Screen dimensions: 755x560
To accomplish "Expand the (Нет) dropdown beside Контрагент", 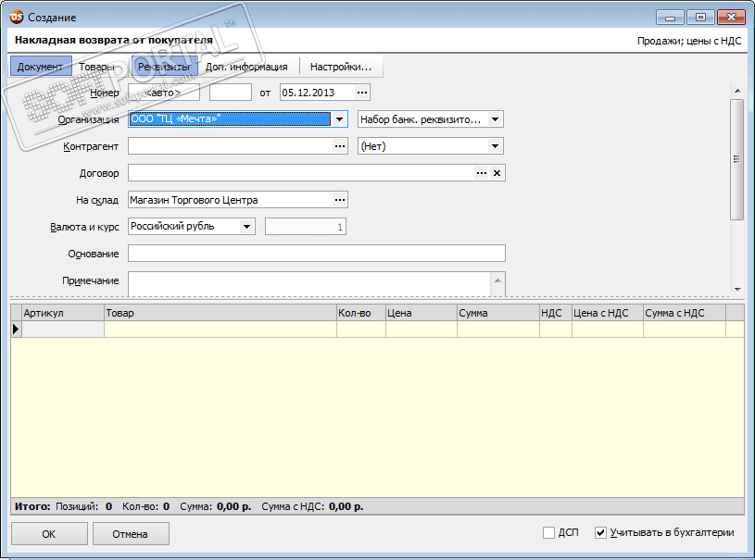I will pyautogui.click(x=495, y=146).
